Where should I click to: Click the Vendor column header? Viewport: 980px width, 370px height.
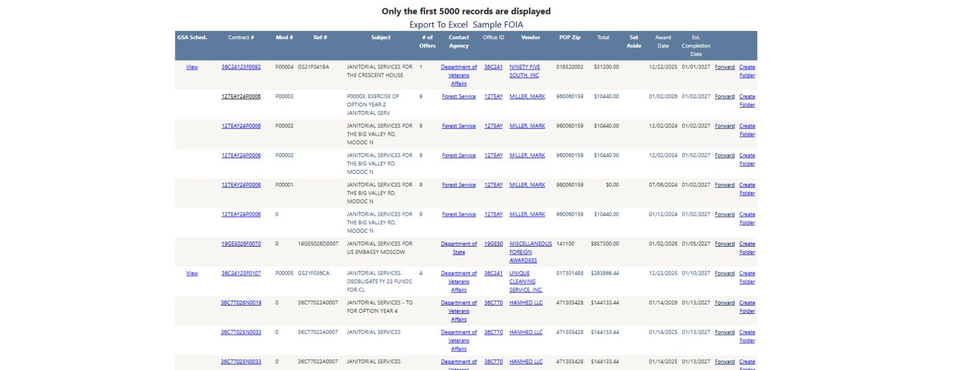530,38
